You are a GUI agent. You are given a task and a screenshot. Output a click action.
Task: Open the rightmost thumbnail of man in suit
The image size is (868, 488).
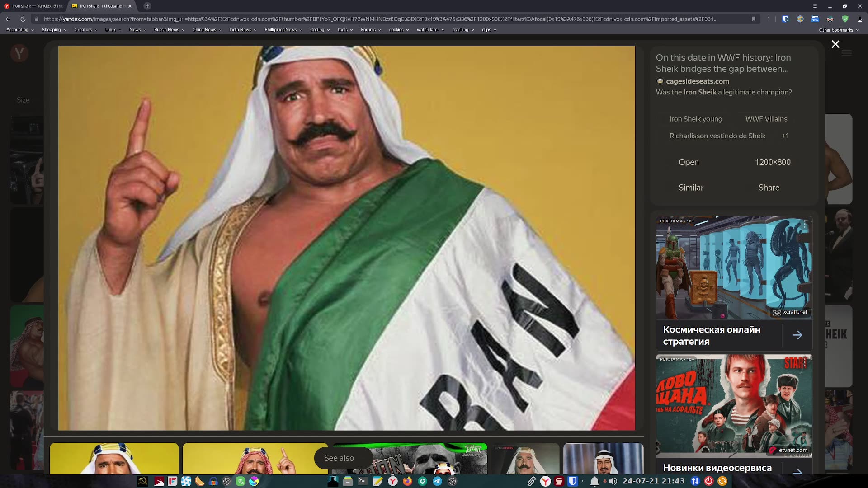(604, 459)
